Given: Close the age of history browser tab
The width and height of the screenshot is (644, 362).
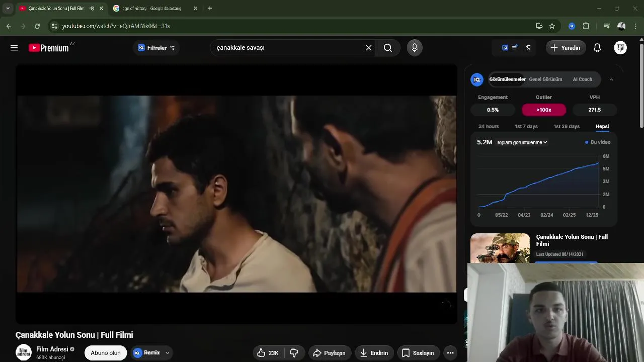Looking at the screenshot, I should coord(195,9).
